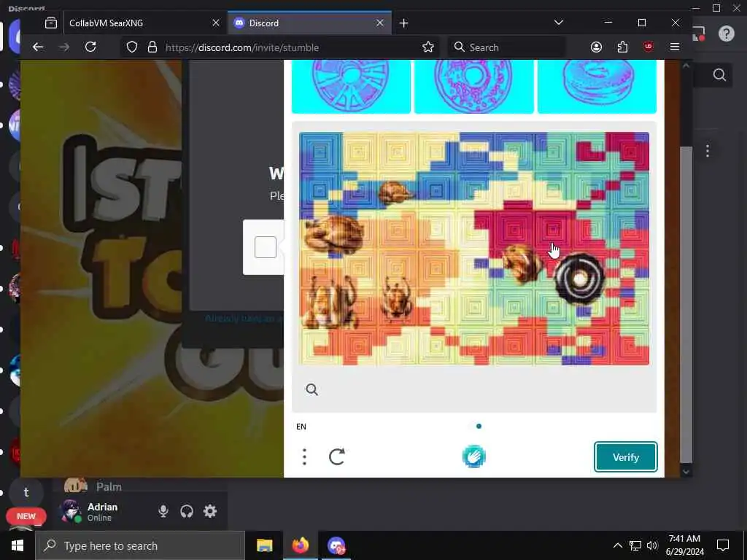Open a new browser tab
Image resolution: width=747 pixels, height=560 pixels.
[x=403, y=23]
